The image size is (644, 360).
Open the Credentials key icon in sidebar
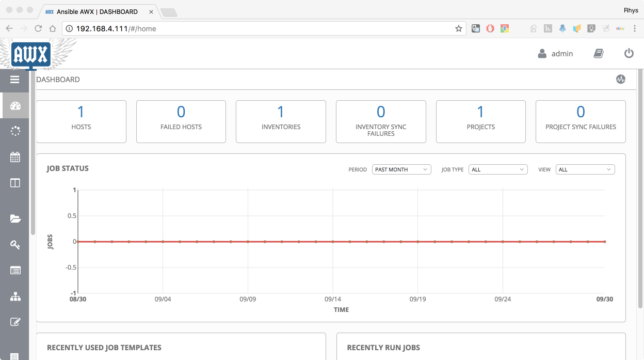pos(15,244)
